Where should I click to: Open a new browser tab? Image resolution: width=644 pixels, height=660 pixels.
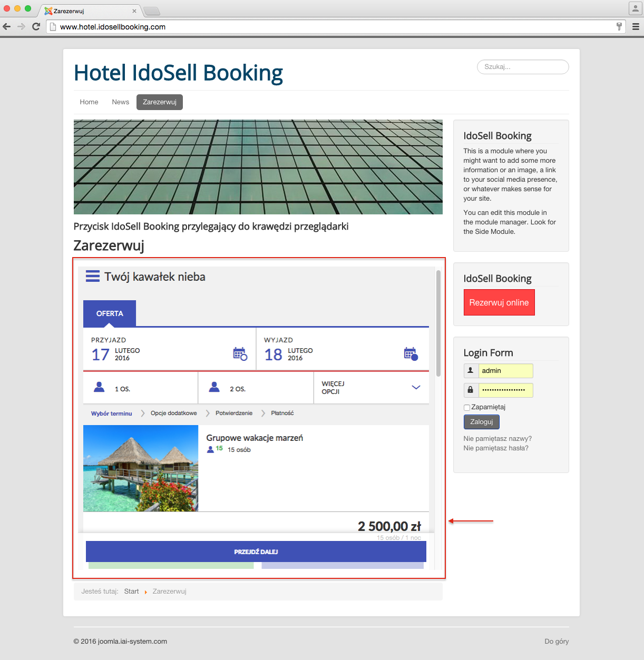coord(152,12)
